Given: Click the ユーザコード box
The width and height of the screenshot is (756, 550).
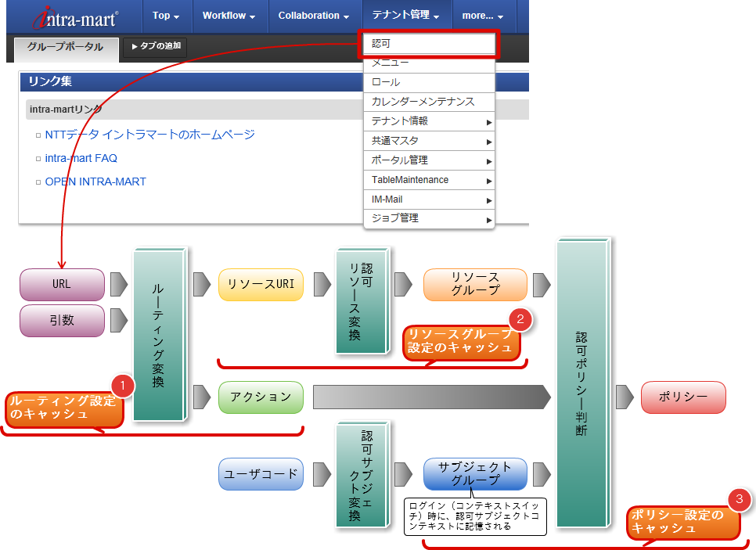Looking at the screenshot, I should coord(261,474).
